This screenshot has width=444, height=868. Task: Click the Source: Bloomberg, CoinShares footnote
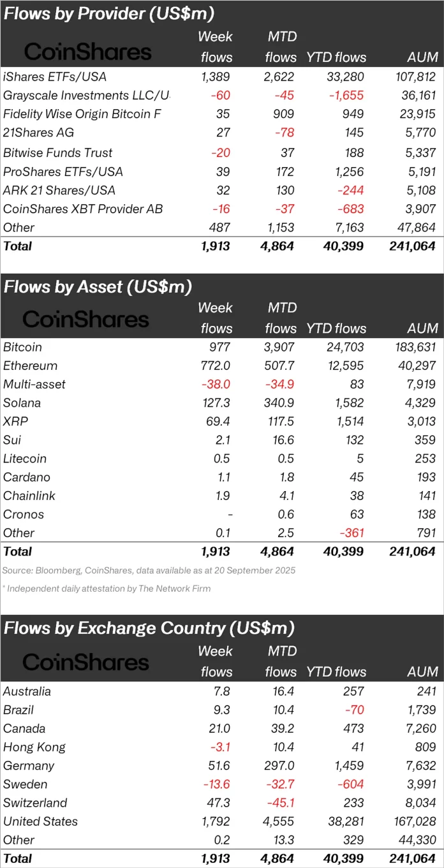[149, 570]
